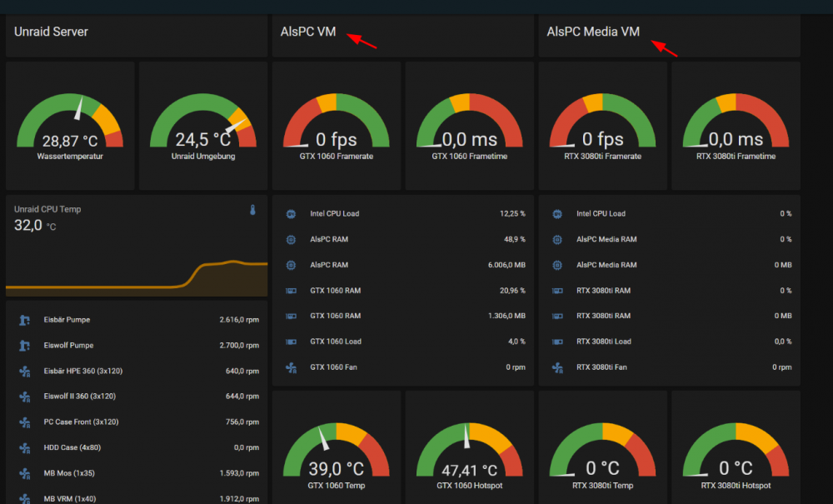Click the chip icon beside AlsPC Media RAM 0 MB

(x=557, y=265)
